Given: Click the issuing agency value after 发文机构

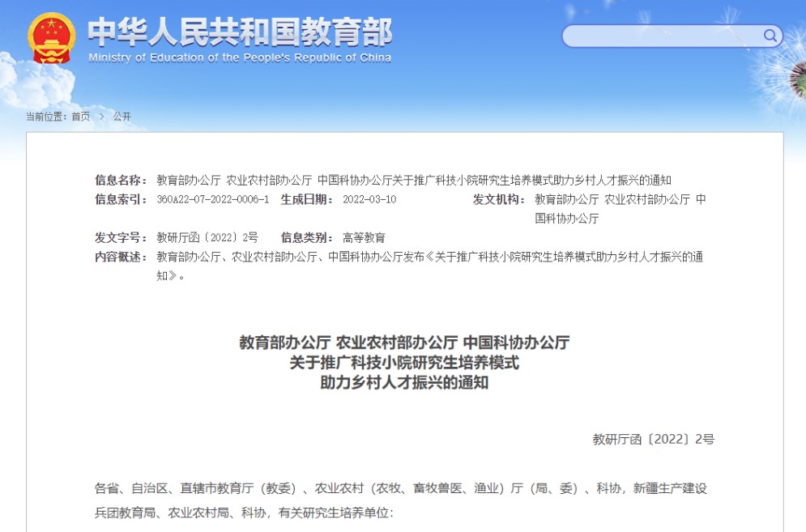Looking at the screenshot, I should 620,209.
